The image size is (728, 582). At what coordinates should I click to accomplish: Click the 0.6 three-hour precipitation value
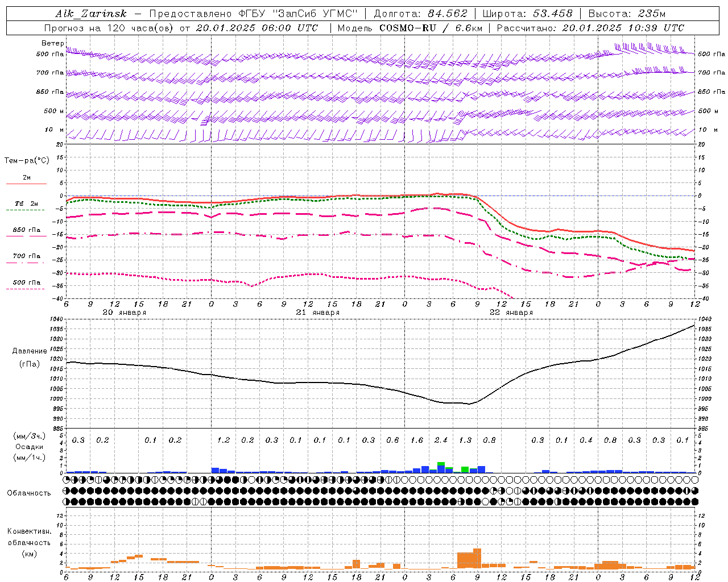[x=392, y=440]
